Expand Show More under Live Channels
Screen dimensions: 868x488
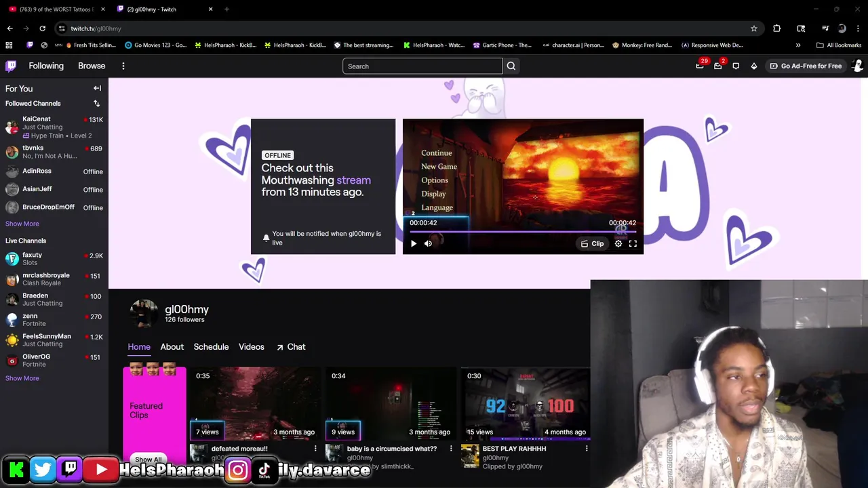coord(22,378)
